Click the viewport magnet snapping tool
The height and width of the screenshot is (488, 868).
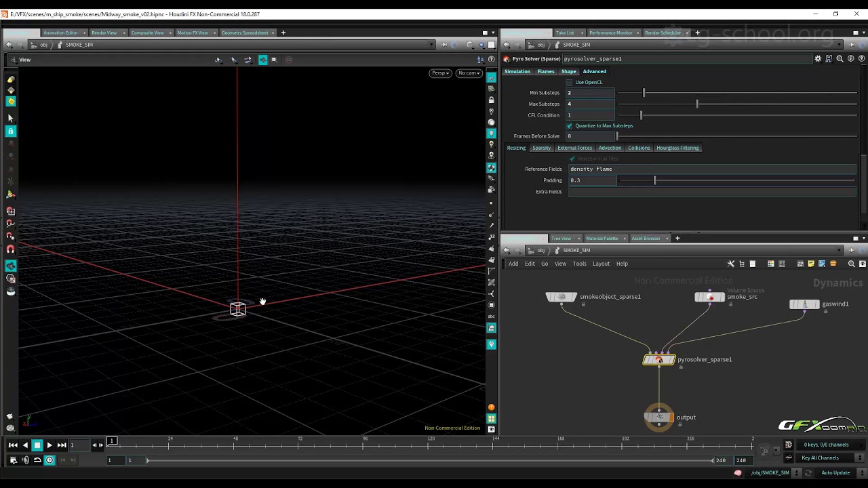[10, 249]
